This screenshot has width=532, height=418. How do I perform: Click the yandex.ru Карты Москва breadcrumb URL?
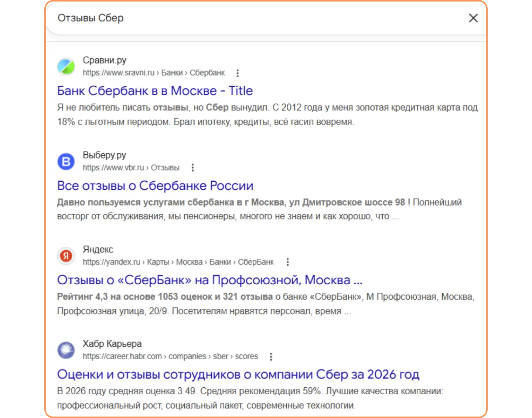(178, 262)
